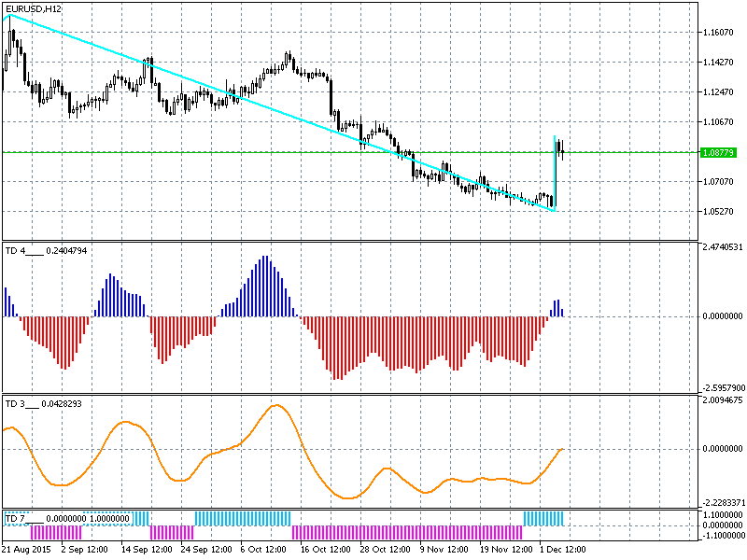The width and height of the screenshot is (747, 560).
Task: Click the rightmost cyan block in TD 7
Action: click(543, 517)
